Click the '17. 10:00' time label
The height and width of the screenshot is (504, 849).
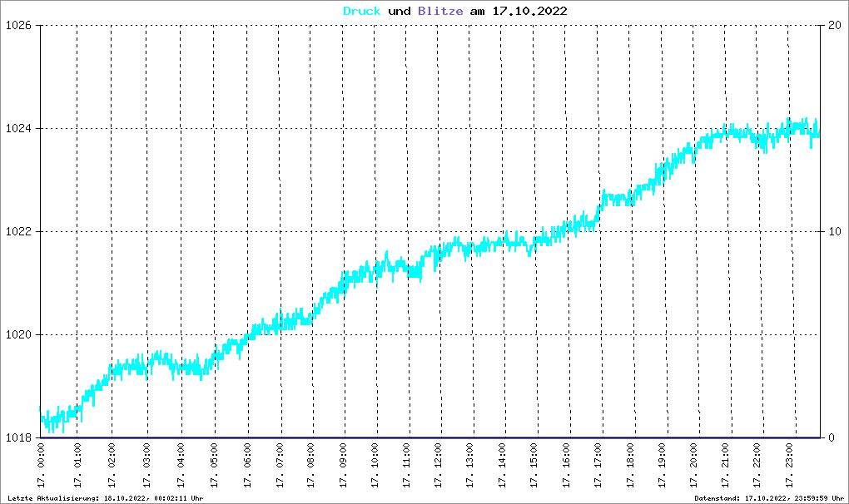tap(375, 466)
